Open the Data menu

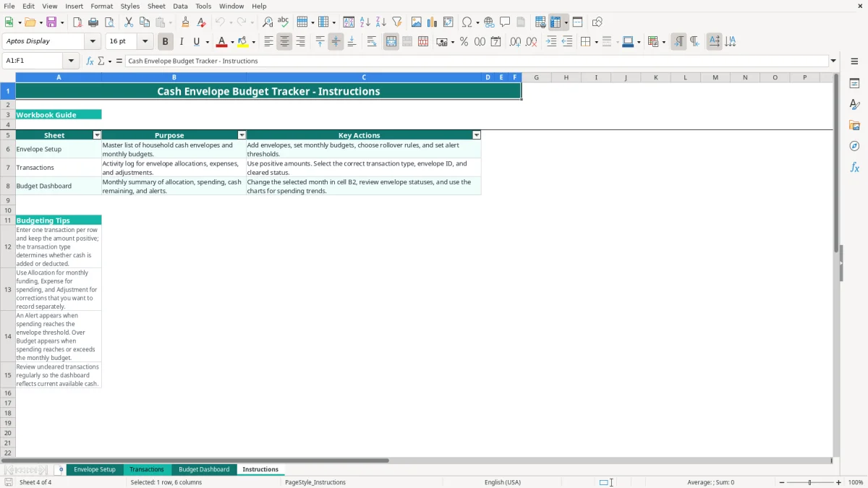(x=180, y=6)
